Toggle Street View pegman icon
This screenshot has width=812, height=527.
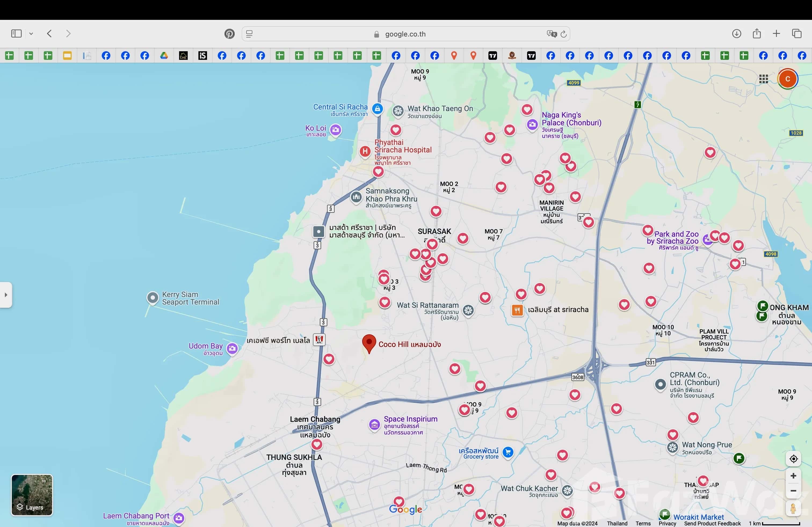pos(793,508)
